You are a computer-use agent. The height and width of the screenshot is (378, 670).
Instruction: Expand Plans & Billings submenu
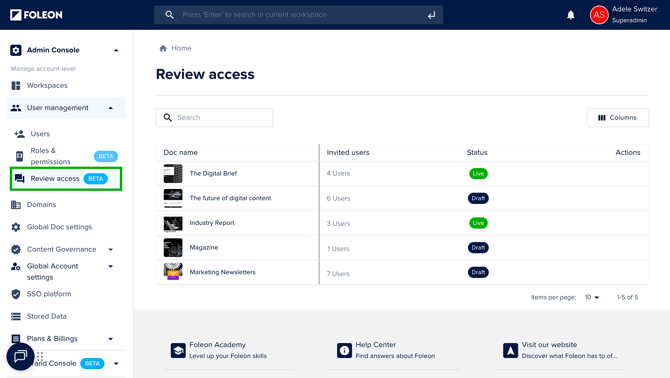(x=111, y=339)
